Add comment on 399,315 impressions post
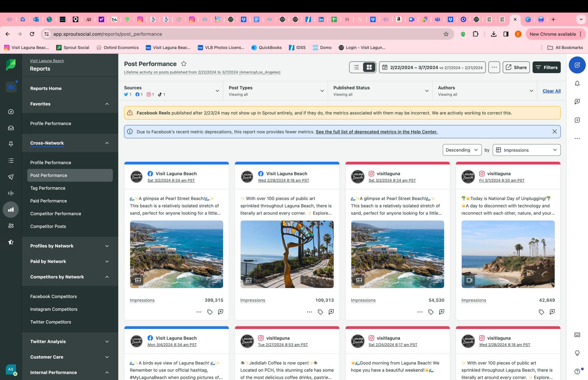Screen dimensions: 588x380 (x=220, y=312)
